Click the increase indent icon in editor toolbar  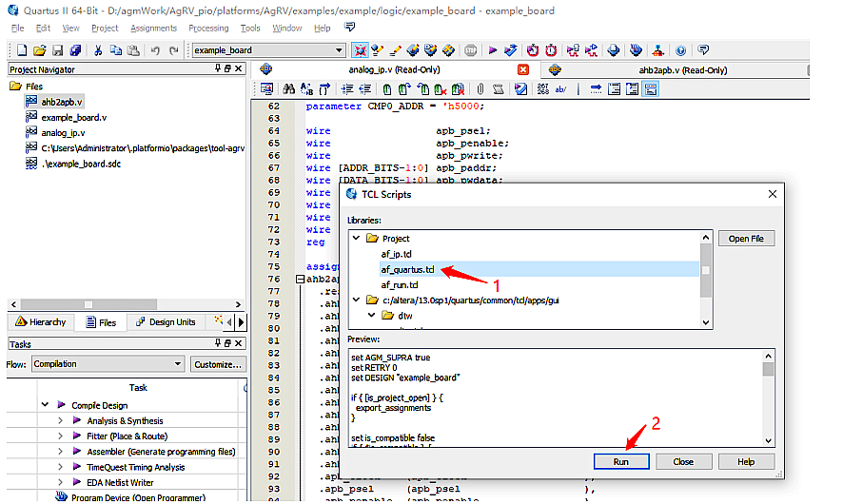(347, 89)
